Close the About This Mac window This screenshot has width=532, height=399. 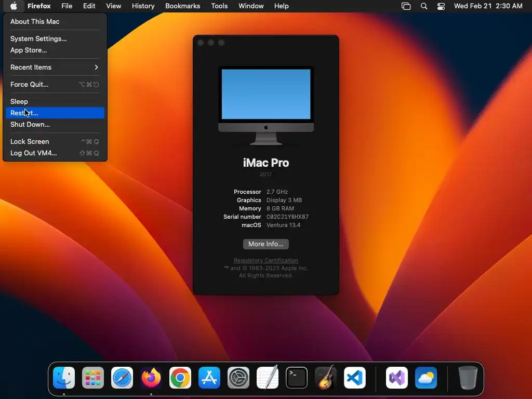[x=201, y=43]
